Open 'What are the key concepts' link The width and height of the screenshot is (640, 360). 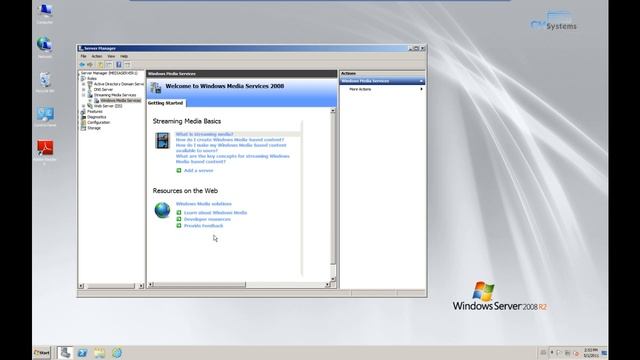click(x=233, y=159)
